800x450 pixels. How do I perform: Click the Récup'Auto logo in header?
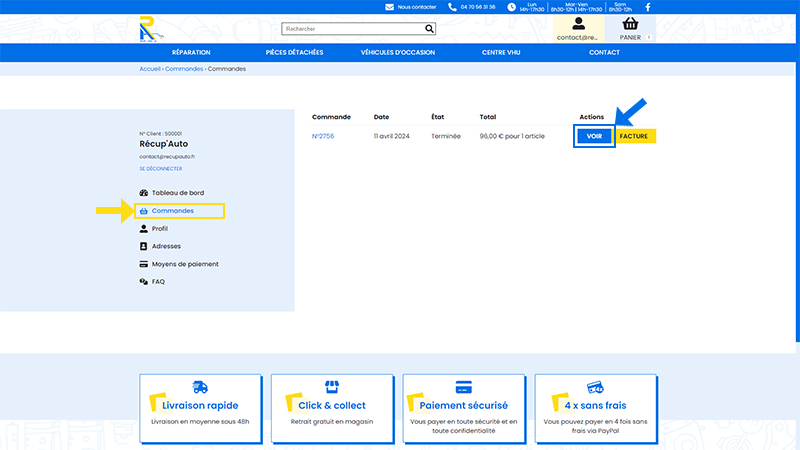pos(152,29)
